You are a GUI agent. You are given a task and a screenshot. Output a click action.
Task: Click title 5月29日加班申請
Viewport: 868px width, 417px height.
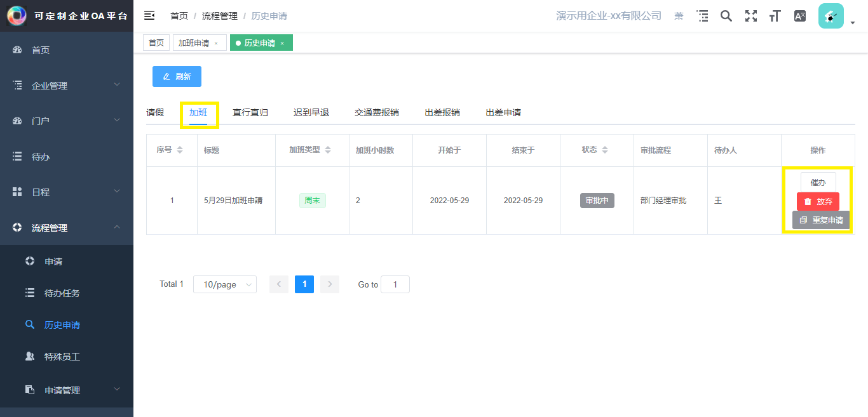coord(233,201)
